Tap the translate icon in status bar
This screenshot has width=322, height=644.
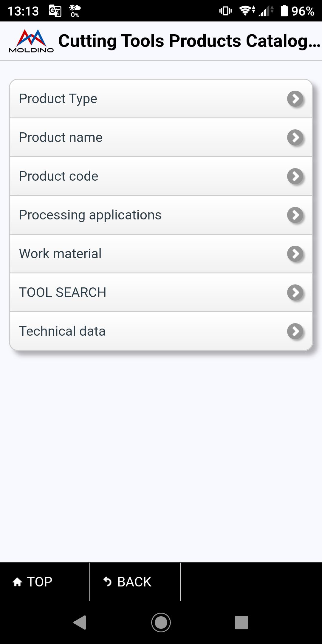click(55, 11)
